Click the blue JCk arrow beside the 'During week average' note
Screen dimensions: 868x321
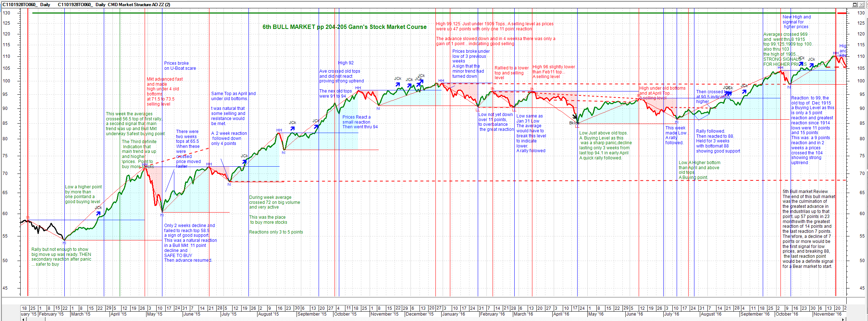(244, 162)
